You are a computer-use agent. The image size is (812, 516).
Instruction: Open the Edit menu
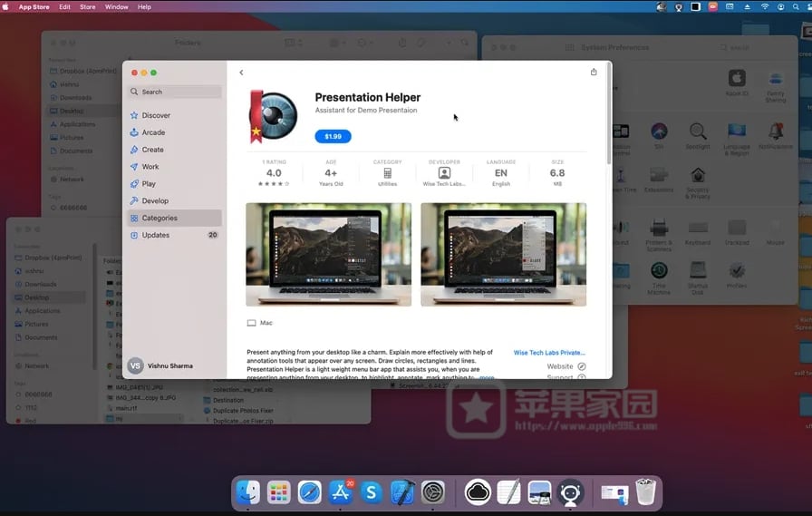tap(64, 6)
